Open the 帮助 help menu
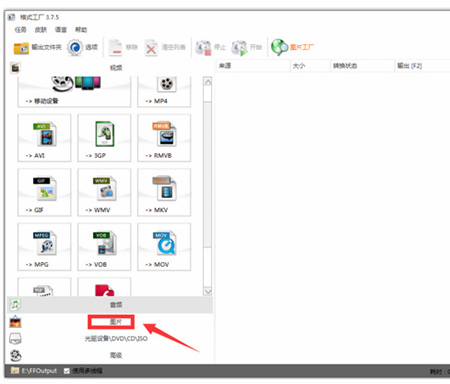 (81, 30)
